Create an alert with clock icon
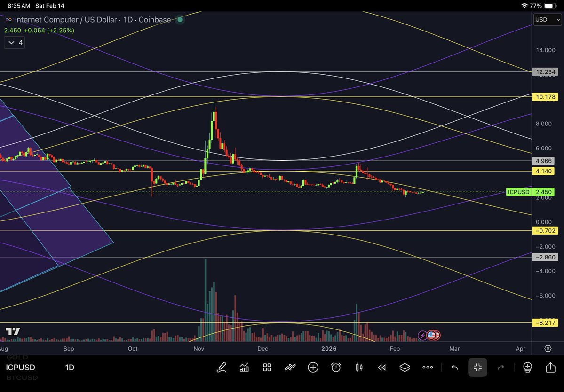This screenshot has width=564, height=392. (x=336, y=367)
